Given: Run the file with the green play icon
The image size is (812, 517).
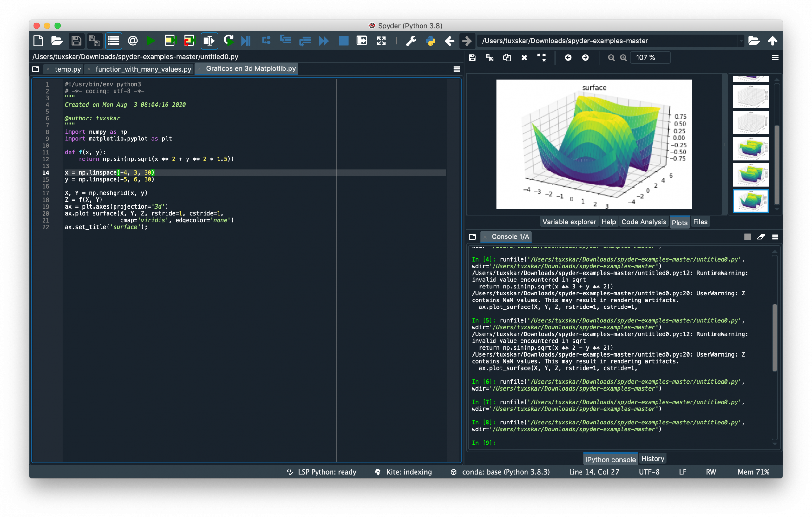Looking at the screenshot, I should (150, 41).
